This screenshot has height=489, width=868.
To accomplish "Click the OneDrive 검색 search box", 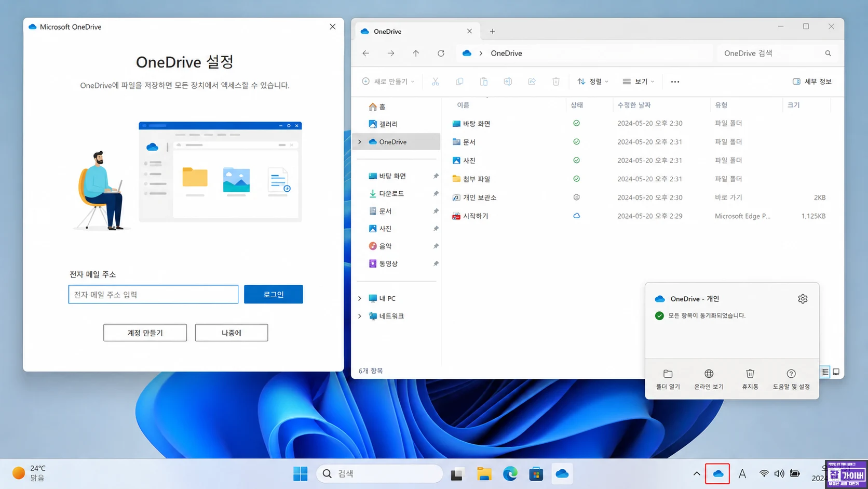I will pos(777,53).
